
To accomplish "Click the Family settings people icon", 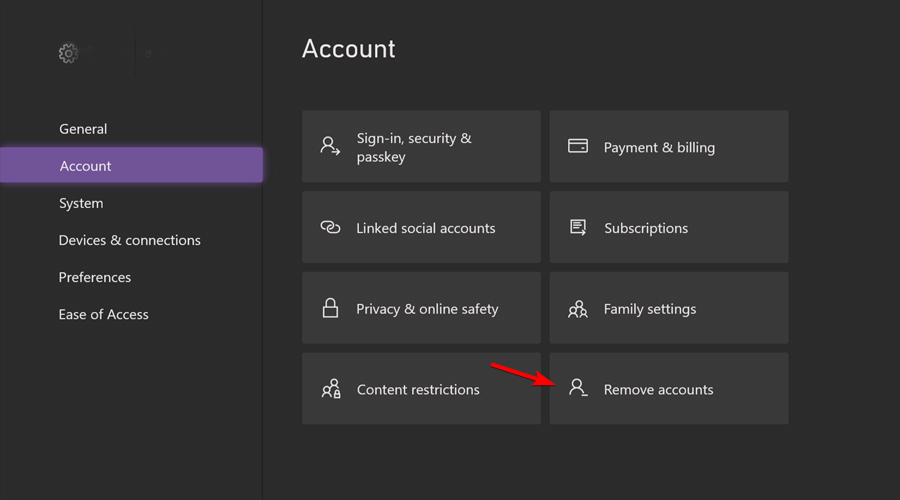I will [x=577, y=309].
